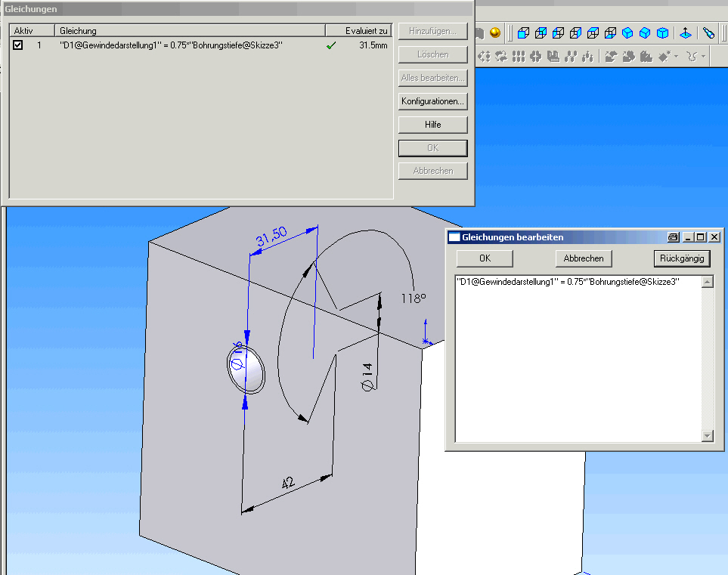Select the 118° angle dimension

[414, 298]
